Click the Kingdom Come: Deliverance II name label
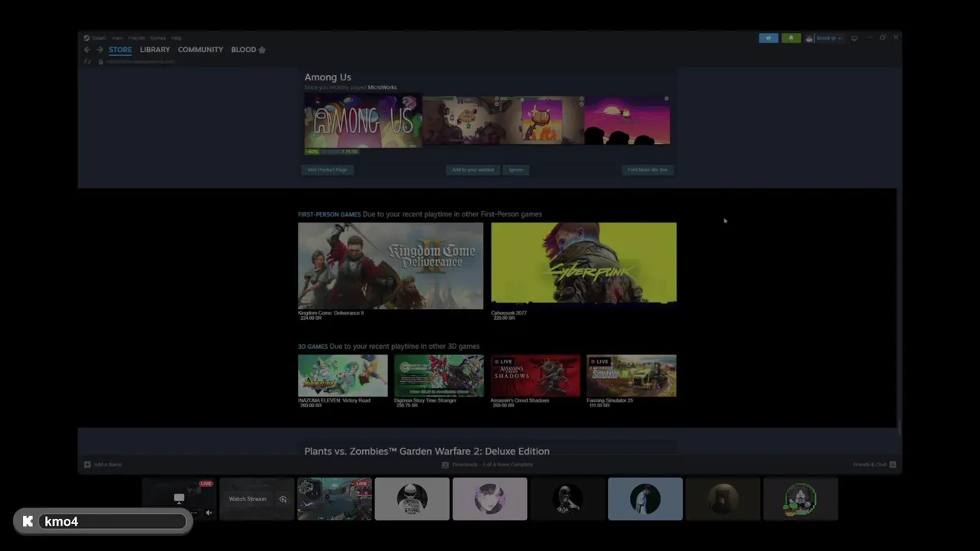 point(331,313)
